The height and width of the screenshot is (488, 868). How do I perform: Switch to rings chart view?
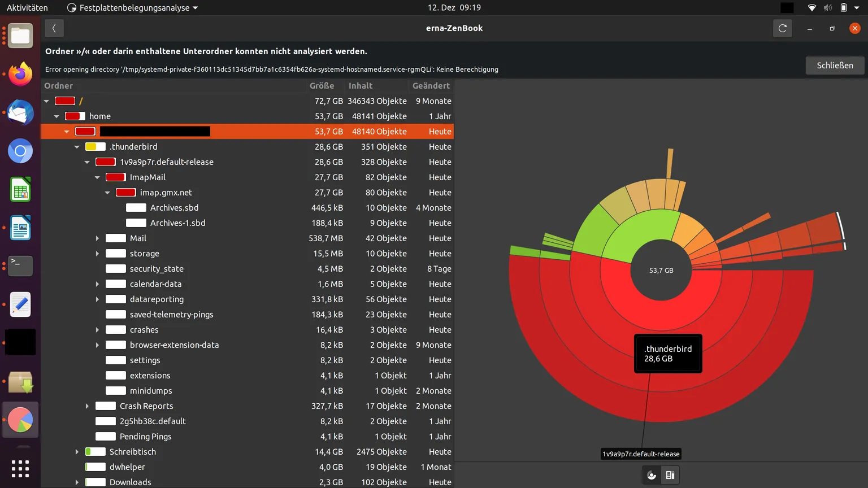click(x=652, y=475)
